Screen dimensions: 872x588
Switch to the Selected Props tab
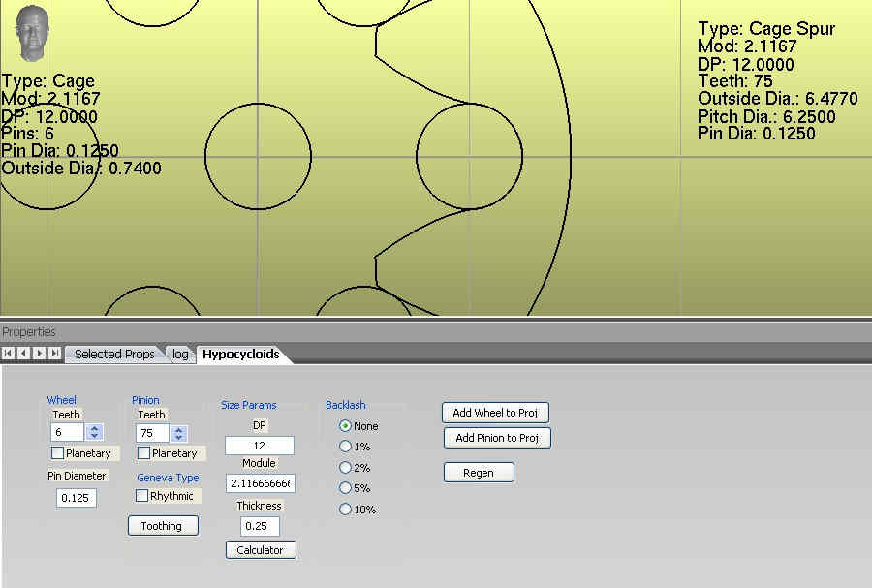(114, 355)
